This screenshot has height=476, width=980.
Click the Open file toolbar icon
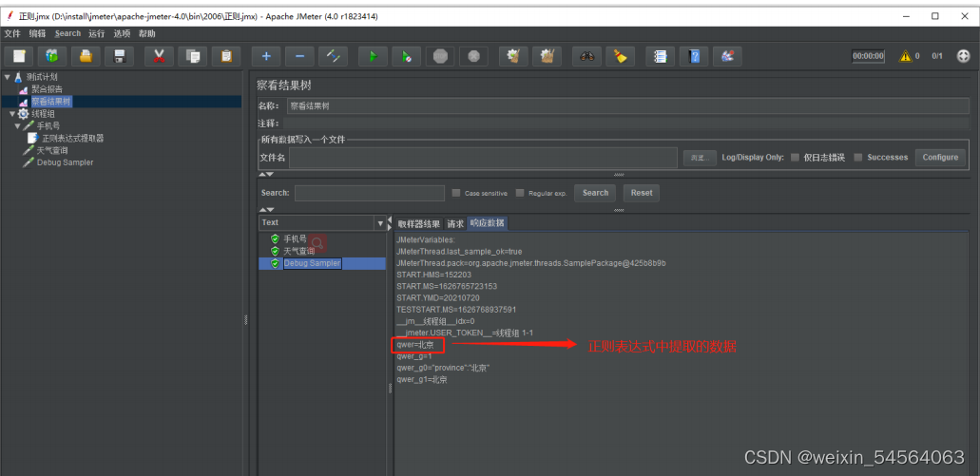(x=86, y=56)
